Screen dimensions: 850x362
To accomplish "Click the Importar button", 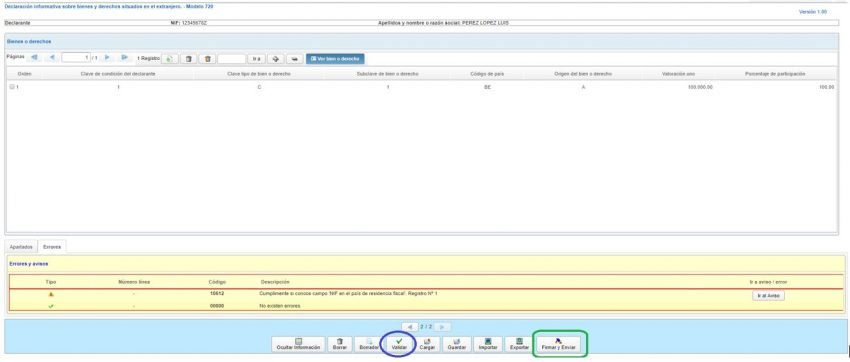I will (x=488, y=344).
